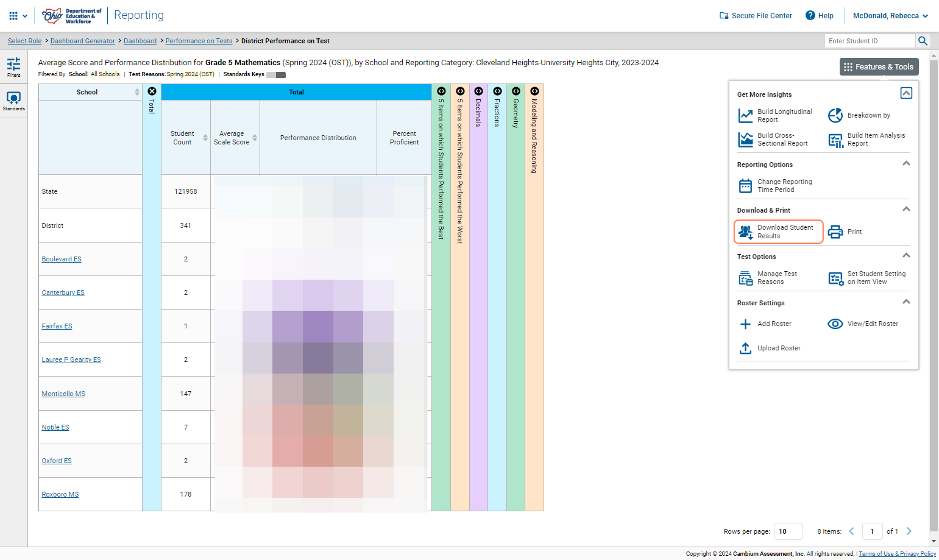Collapse the Roster Settings section
This screenshot has height=560, width=939.
[x=906, y=302]
